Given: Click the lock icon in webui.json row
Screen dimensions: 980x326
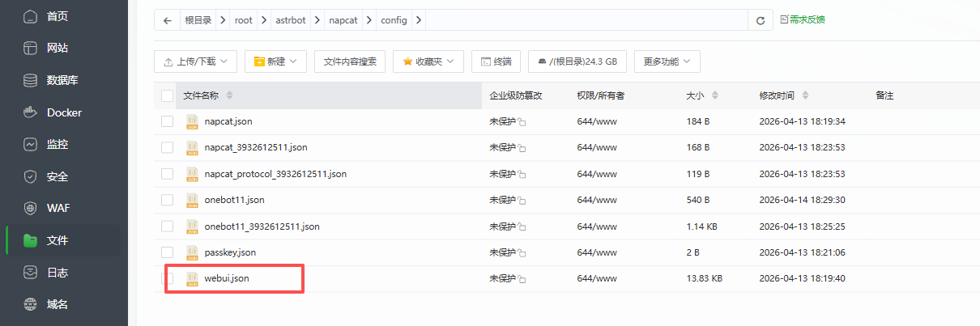Looking at the screenshot, I should tap(522, 279).
